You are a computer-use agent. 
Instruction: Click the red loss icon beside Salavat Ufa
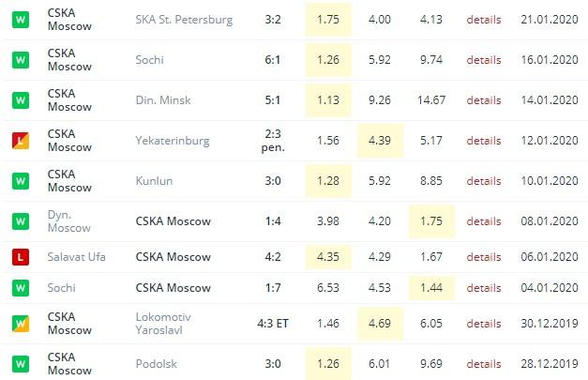pyautogui.click(x=19, y=256)
